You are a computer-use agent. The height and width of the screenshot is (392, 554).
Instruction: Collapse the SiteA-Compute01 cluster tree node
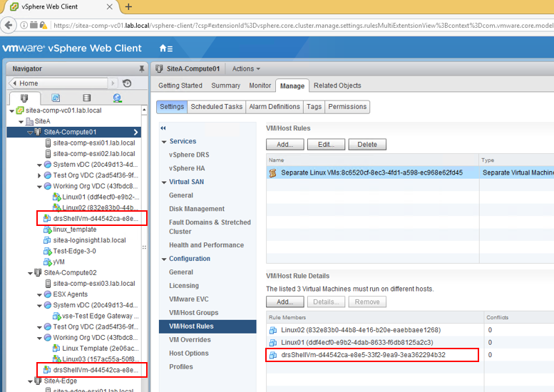(x=30, y=132)
